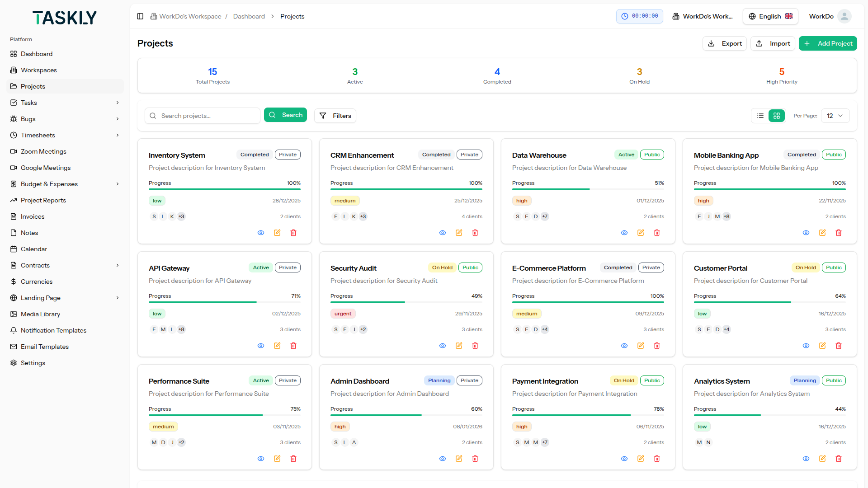Click the Export button
The image size is (868, 488).
coord(725,43)
